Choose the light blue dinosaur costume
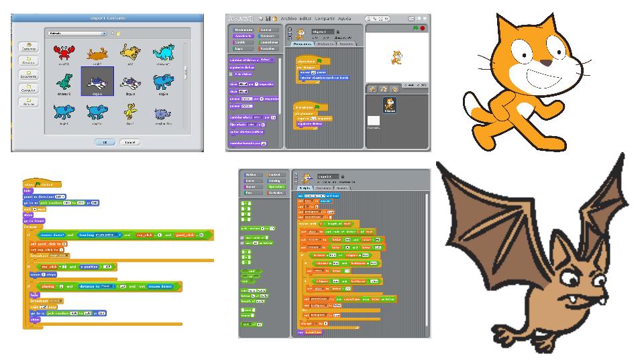 click(x=164, y=52)
